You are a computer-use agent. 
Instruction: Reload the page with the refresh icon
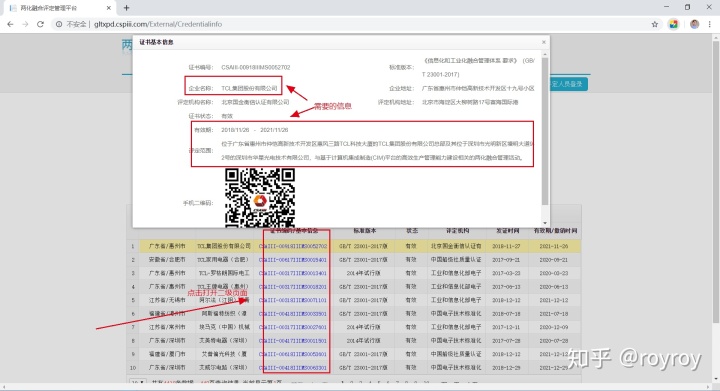[40, 24]
